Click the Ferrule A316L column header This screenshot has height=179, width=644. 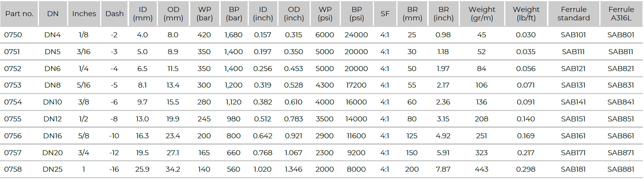[621, 14]
